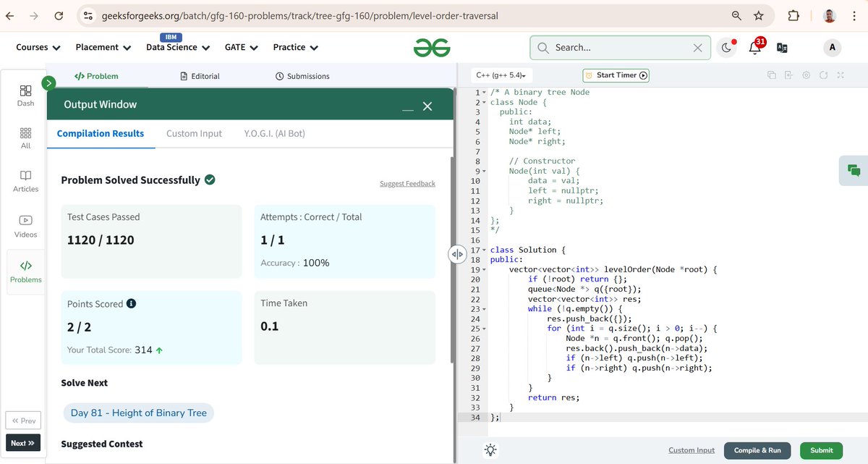The height and width of the screenshot is (464, 868).
Task: Click the green Submit button
Action: 822,450
